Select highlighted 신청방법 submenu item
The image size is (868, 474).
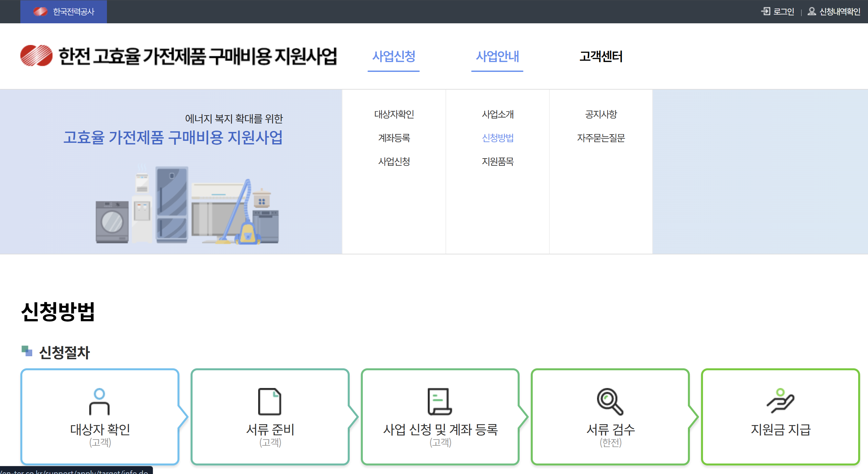tap(497, 138)
